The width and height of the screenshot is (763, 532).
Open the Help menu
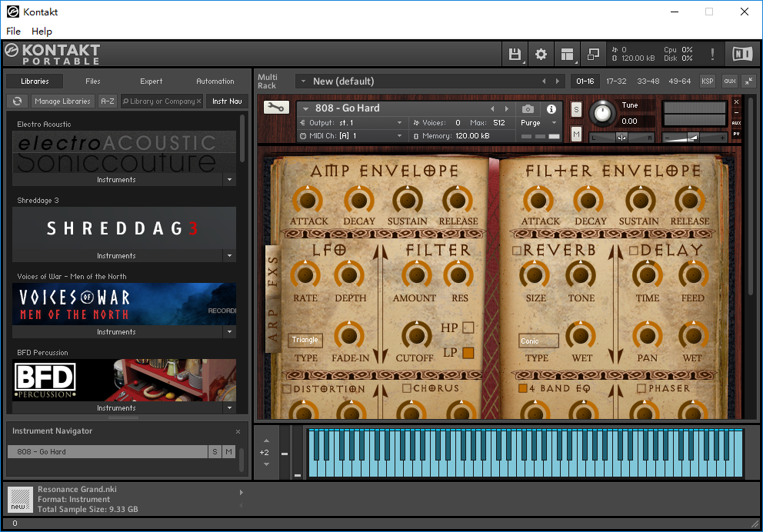coord(42,31)
